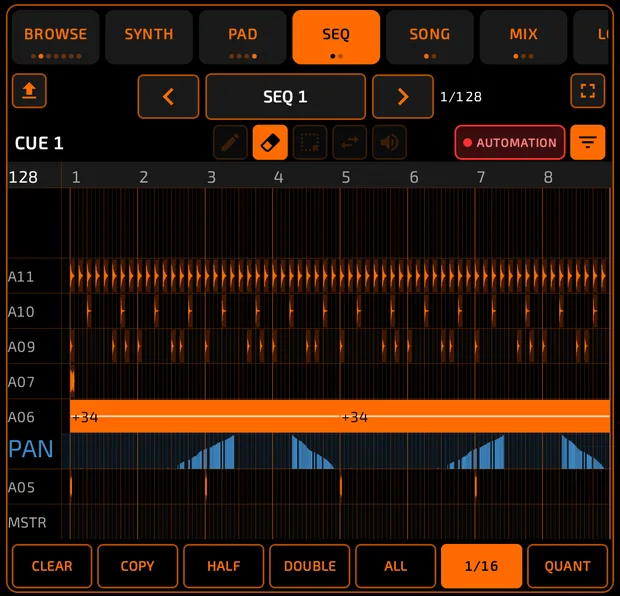
Task: Click bar 5 on the timeline ruler
Action: pyautogui.click(x=346, y=177)
